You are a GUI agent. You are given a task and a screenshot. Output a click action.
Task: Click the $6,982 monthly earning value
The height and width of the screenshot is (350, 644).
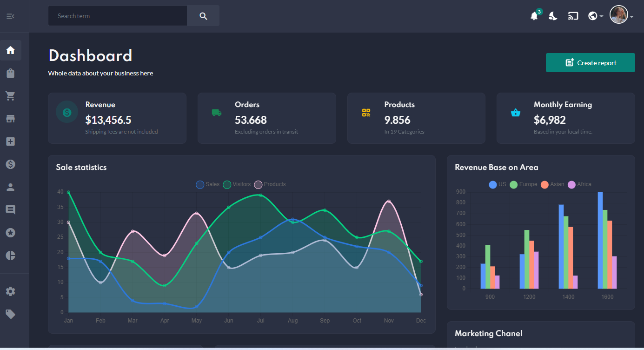pyautogui.click(x=550, y=120)
